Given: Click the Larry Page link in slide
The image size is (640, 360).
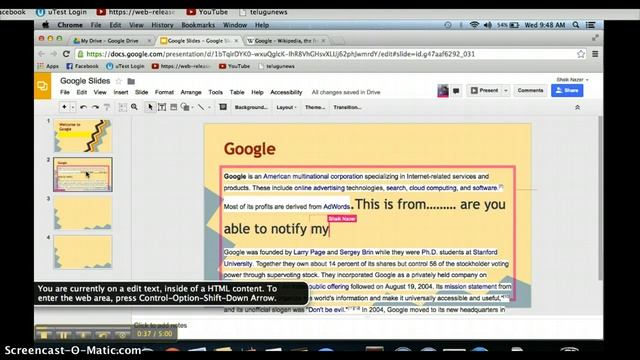Looking at the screenshot, I should (309, 252).
